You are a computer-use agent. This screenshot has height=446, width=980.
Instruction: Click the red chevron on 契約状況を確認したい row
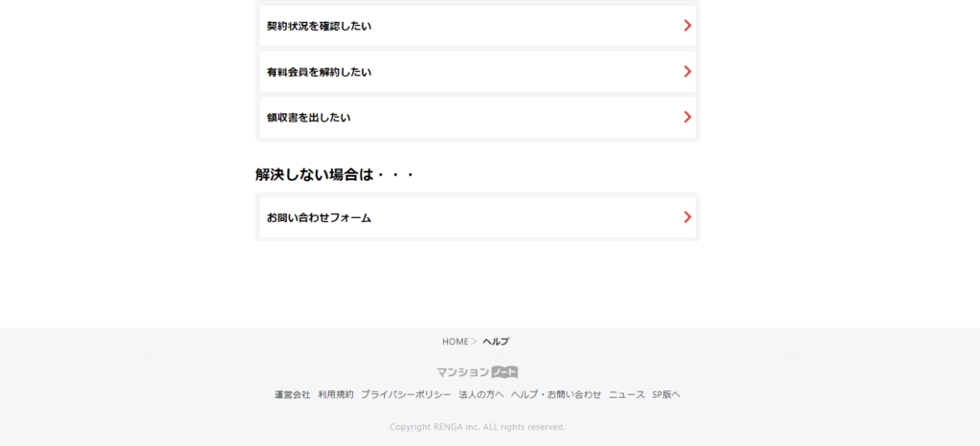click(687, 26)
